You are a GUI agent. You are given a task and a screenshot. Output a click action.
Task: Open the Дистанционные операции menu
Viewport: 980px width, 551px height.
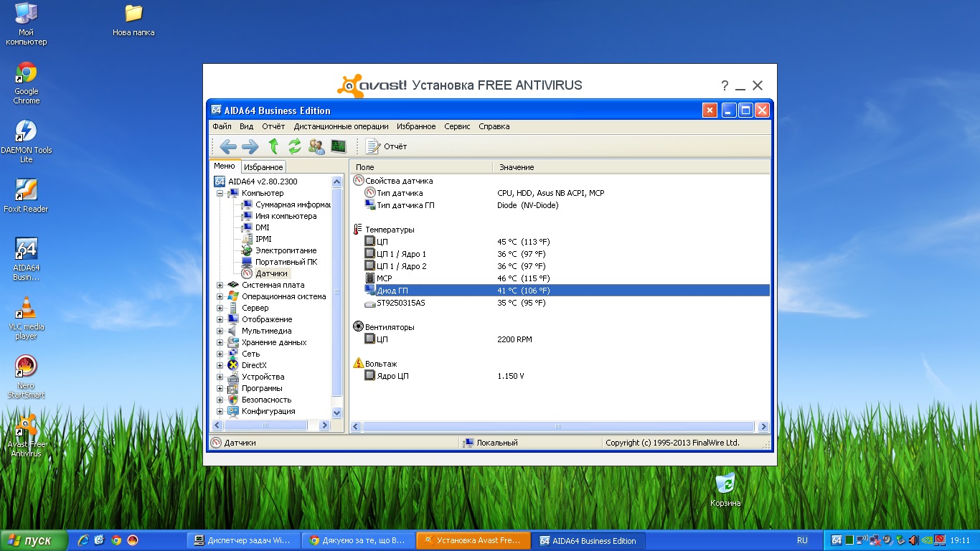pos(341,126)
